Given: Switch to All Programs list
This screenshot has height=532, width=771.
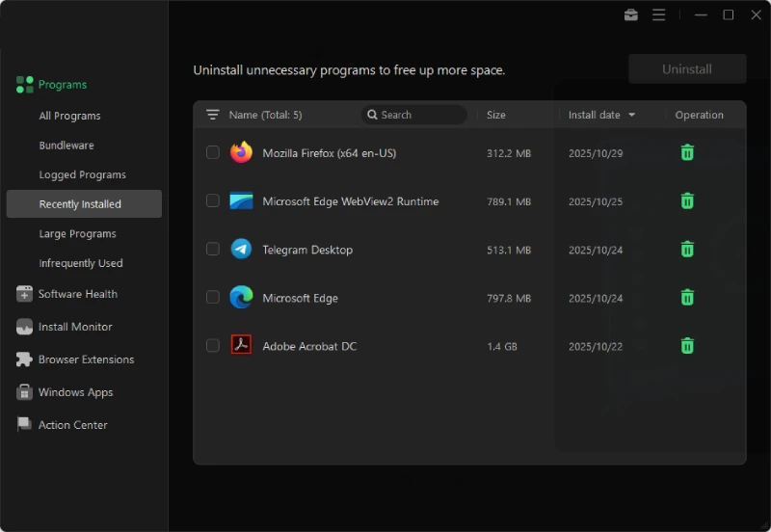Looking at the screenshot, I should pos(69,116).
